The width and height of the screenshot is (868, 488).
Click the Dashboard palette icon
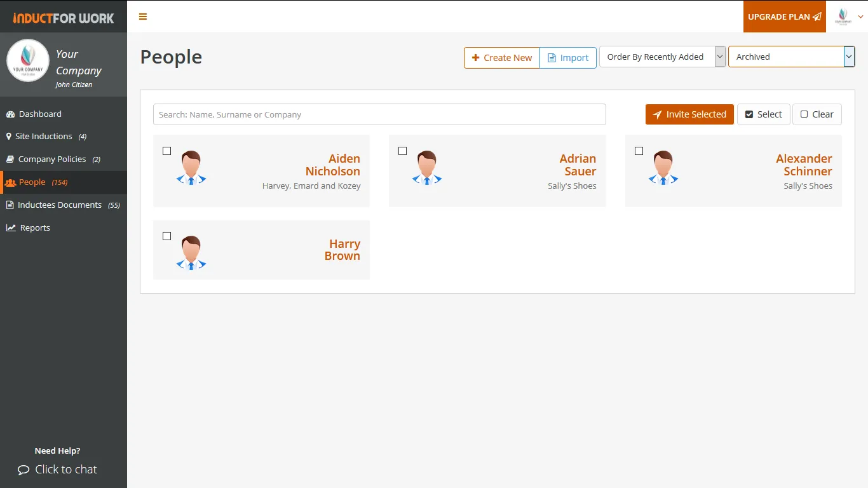click(10, 114)
